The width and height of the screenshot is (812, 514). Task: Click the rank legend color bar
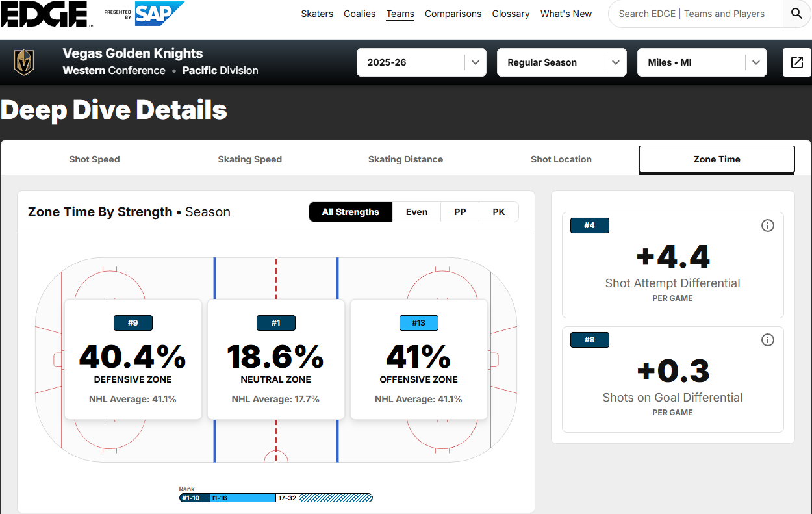276,498
